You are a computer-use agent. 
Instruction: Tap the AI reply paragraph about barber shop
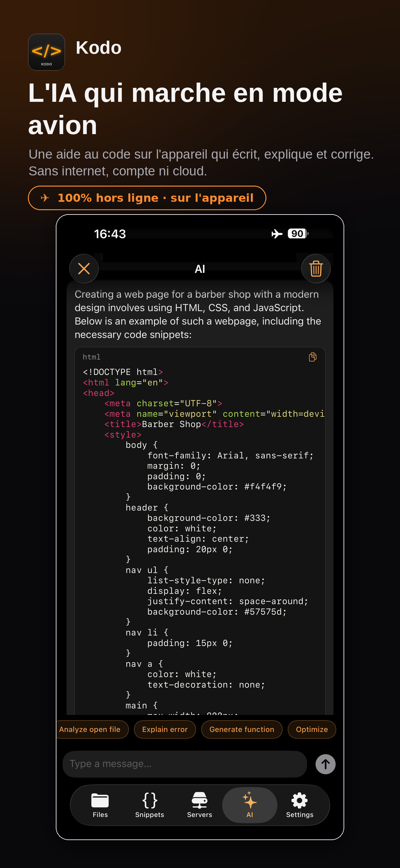[198, 314]
